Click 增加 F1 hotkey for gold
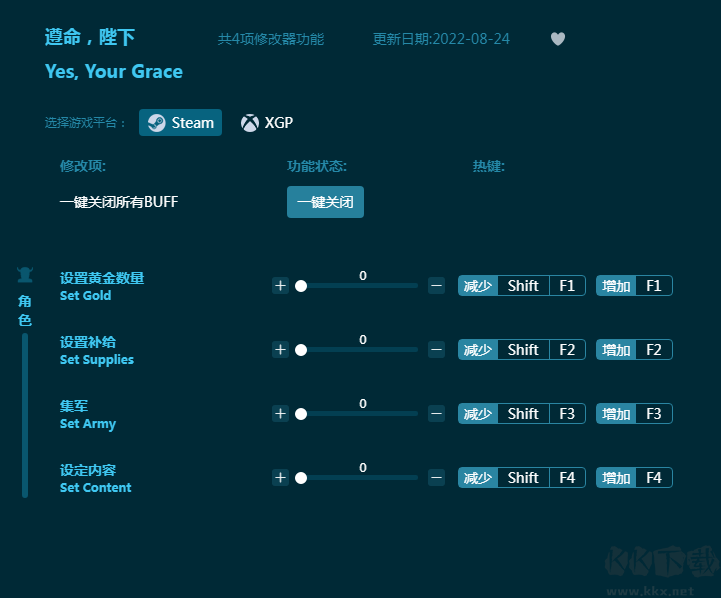The image size is (721, 598). coord(634,286)
